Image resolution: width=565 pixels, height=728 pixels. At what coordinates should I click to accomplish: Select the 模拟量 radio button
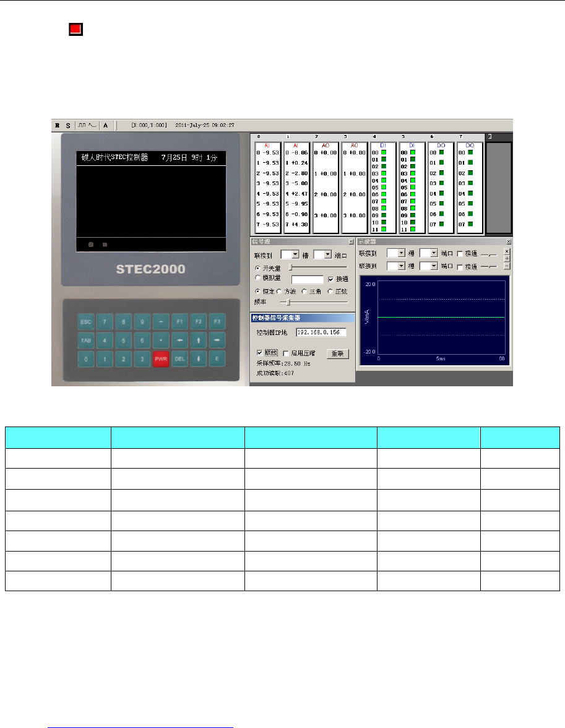pos(257,277)
